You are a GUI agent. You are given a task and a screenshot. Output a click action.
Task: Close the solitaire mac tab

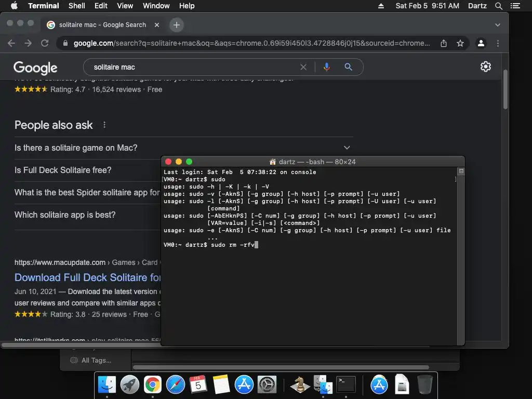157,25
